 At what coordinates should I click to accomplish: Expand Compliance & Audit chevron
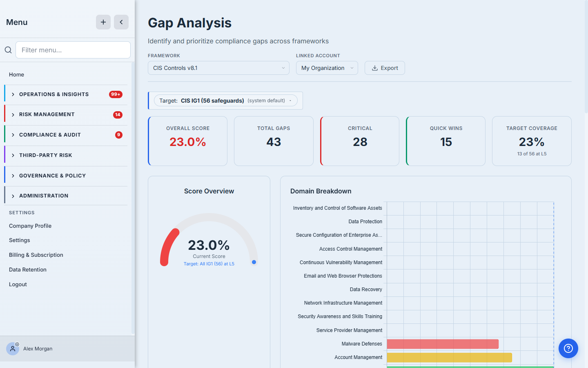click(x=13, y=135)
